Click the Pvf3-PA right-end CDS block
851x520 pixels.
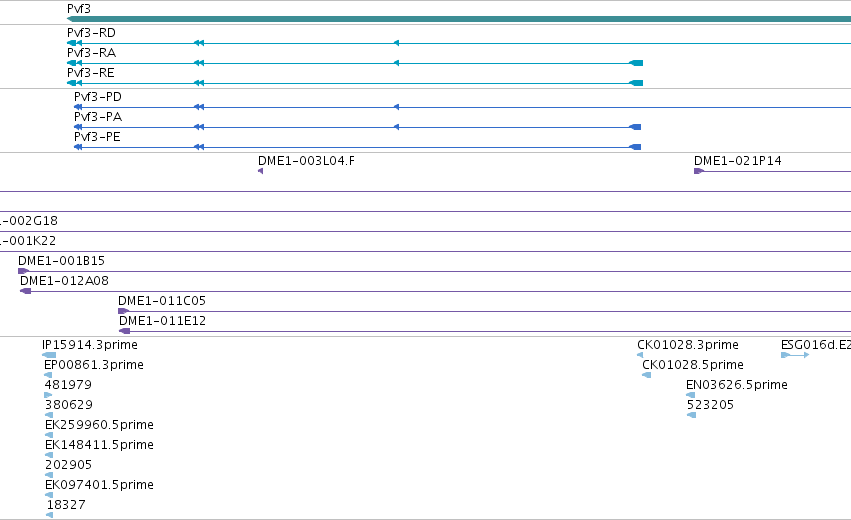pyautogui.click(x=635, y=127)
